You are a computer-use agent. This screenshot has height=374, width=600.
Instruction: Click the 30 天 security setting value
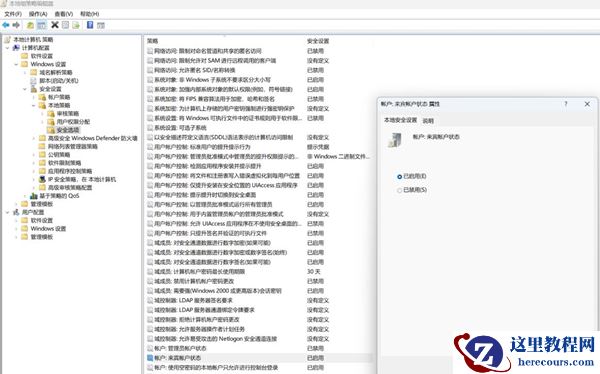tap(313, 272)
